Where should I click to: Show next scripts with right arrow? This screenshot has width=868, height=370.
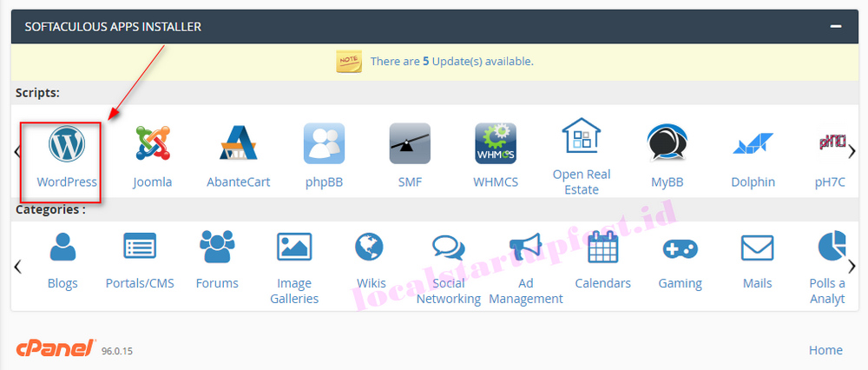click(852, 151)
